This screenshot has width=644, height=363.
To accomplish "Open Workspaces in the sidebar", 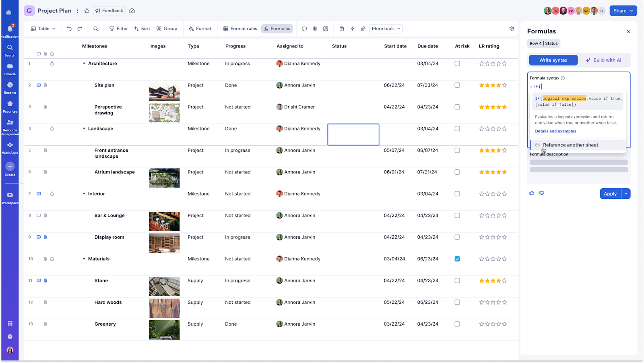I will [10, 198].
